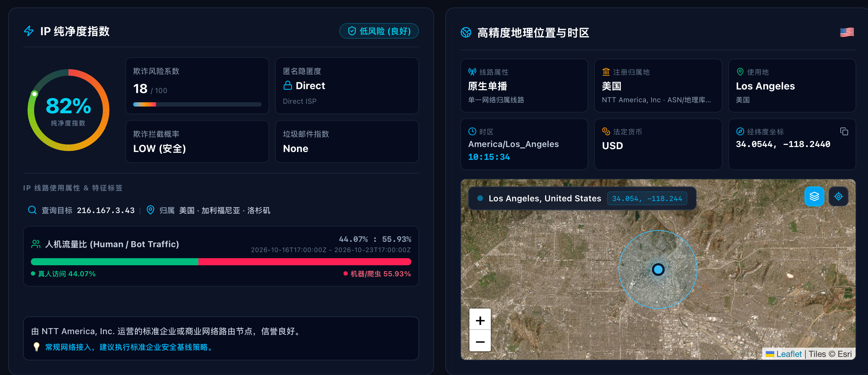Click the USD currency value
This screenshot has height=375, width=868.
(612, 146)
